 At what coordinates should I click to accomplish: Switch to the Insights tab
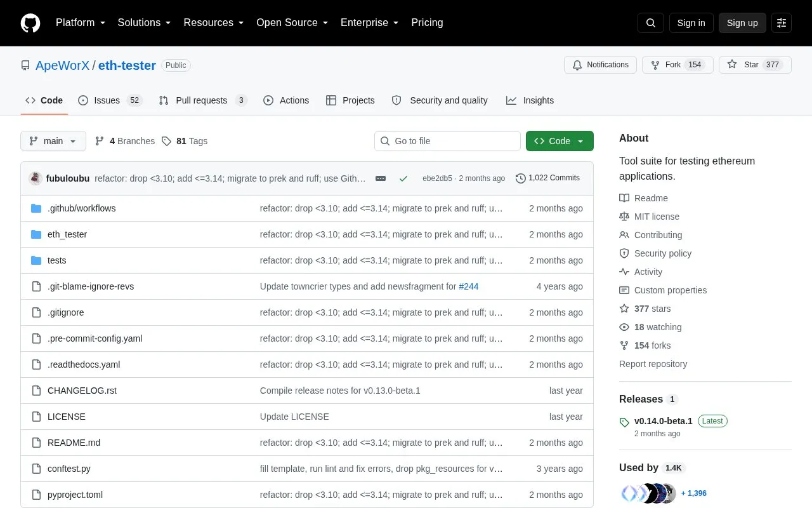click(x=530, y=100)
